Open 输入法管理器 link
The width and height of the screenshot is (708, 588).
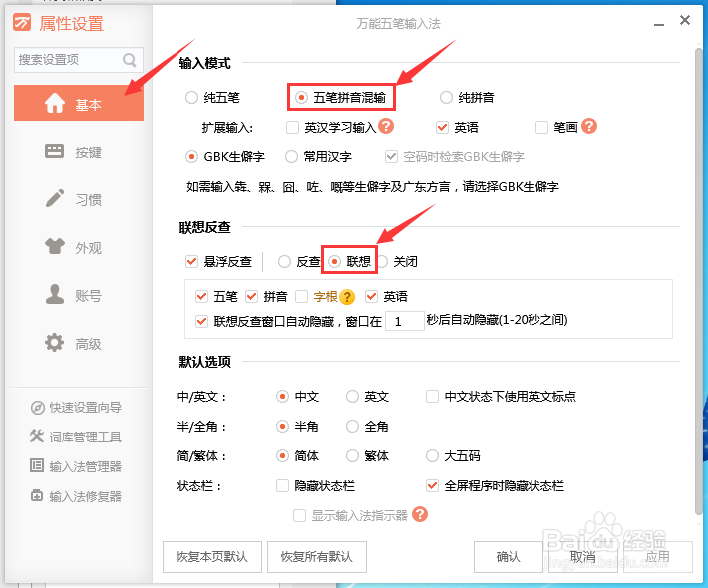click(x=86, y=466)
